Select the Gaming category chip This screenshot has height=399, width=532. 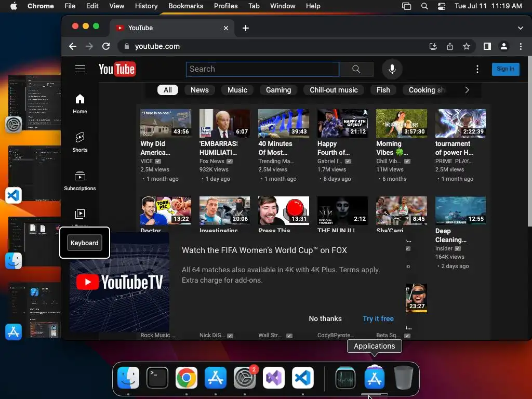point(278,90)
